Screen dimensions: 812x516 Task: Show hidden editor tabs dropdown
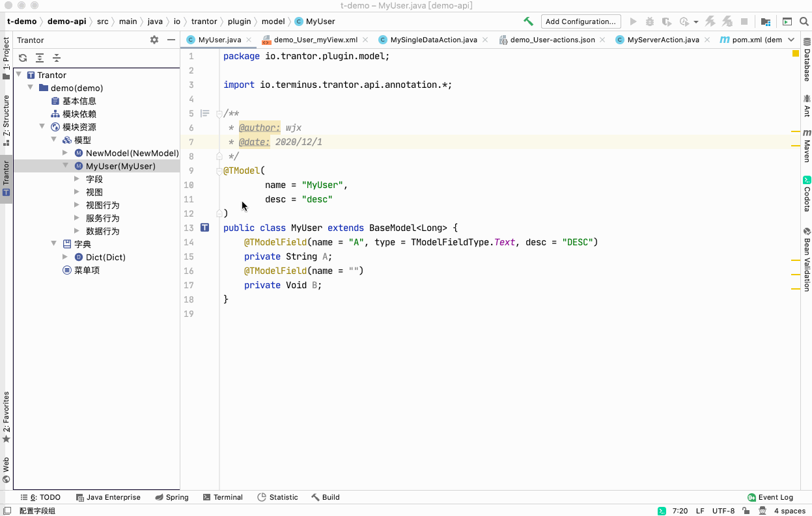tap(791, 40)
